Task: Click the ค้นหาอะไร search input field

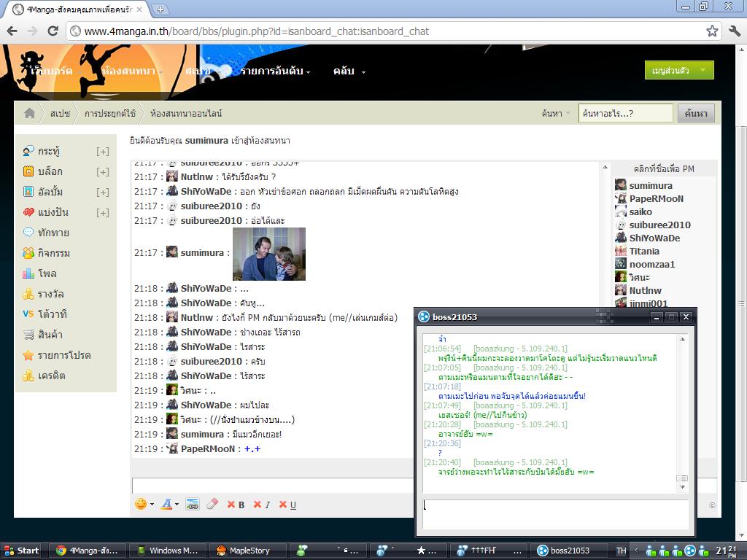Action: coord(625,113)
